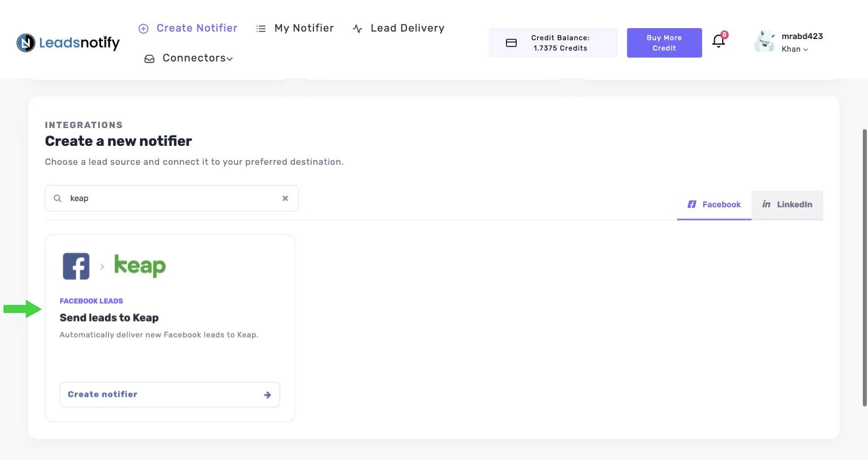Focus the integration search field containing keap
The image size is (868, 460).
click(x=172, y=198)
